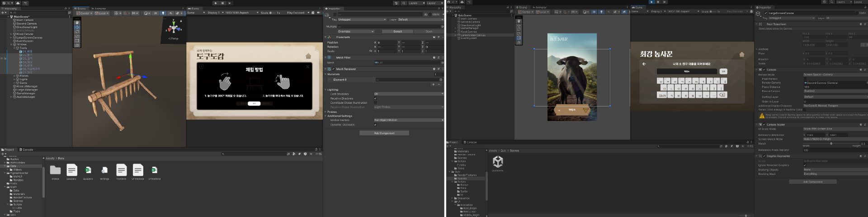Click the question mark icon in the 체험 방법 popup
The height and width of the screenshot is (217, 868).
(x=201, y=67)
